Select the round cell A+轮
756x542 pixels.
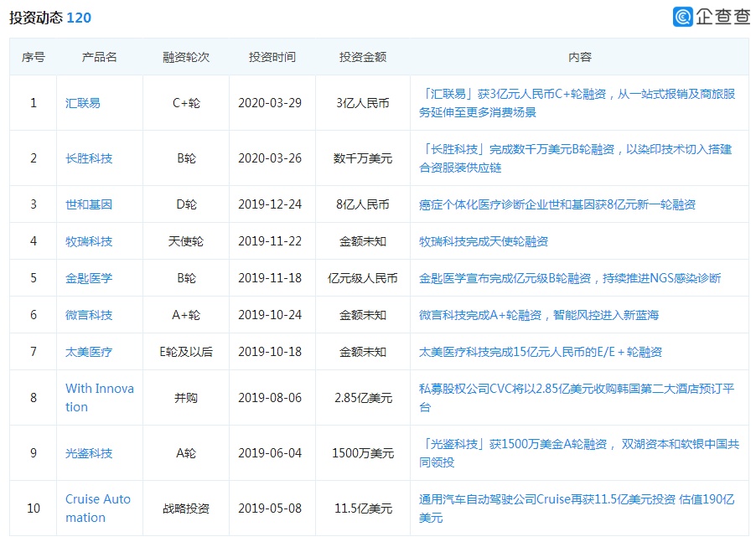point(186,315)
